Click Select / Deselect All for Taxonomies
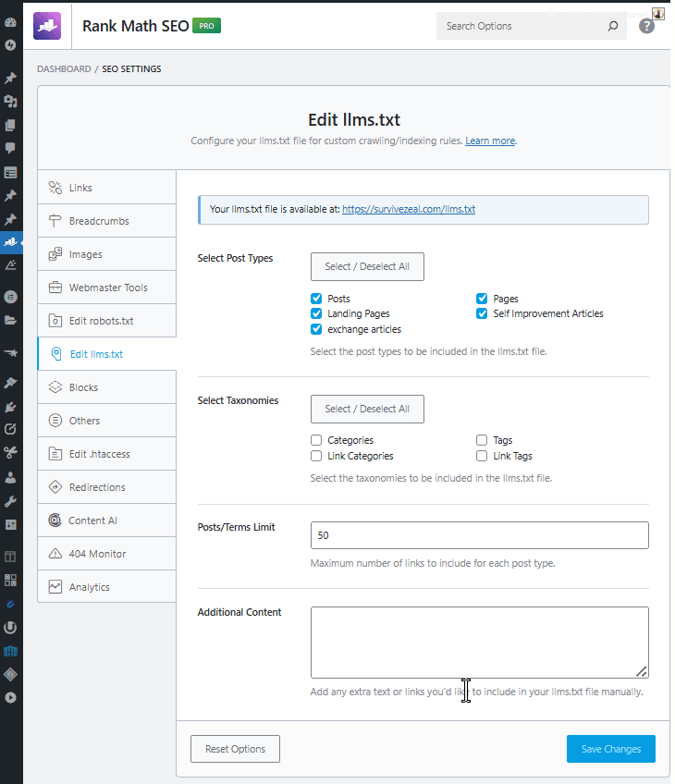This screenshot has width=675, height=784. click(367, 409)
